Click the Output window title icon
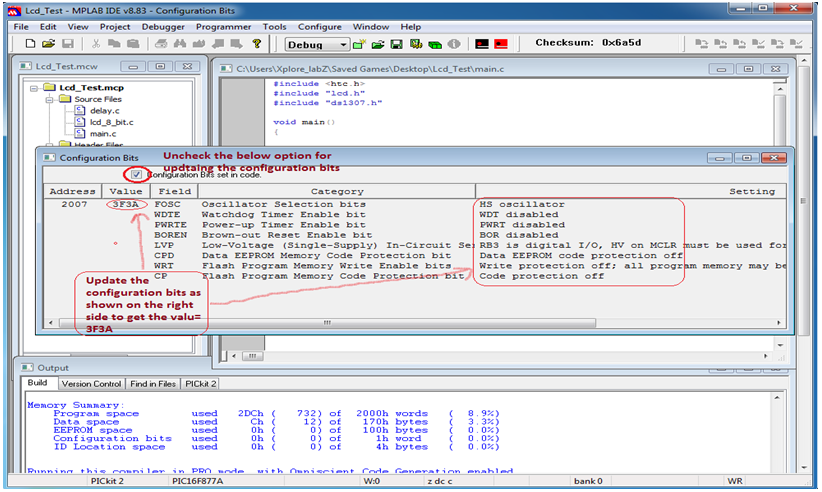822x492 pixels. [27, 367]
